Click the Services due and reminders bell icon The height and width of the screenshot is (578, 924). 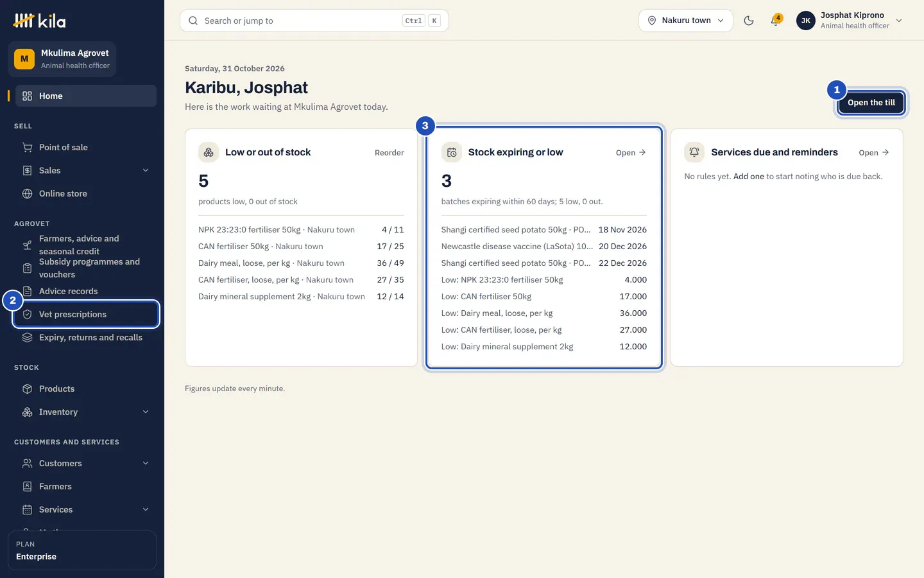pos(694,152)
